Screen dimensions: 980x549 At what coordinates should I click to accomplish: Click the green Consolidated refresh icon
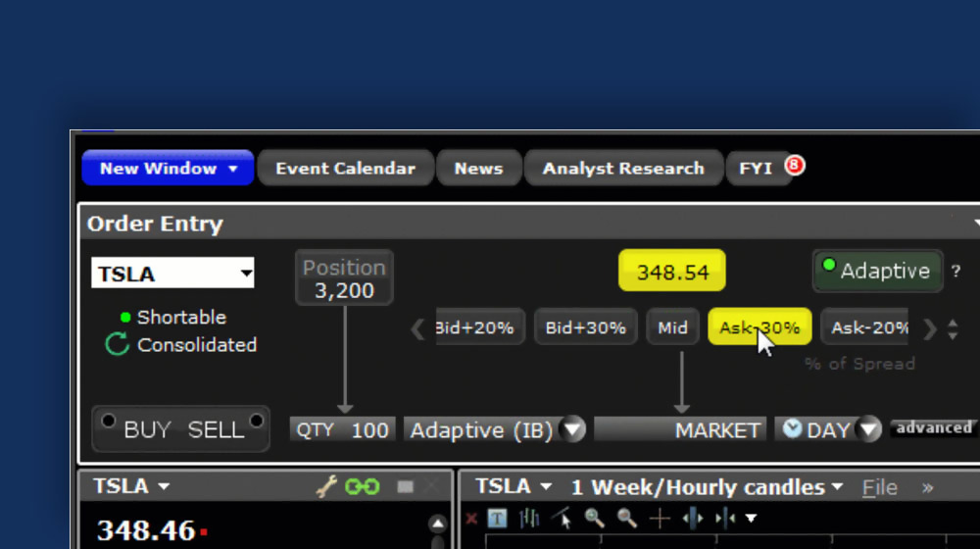point(118,345)
